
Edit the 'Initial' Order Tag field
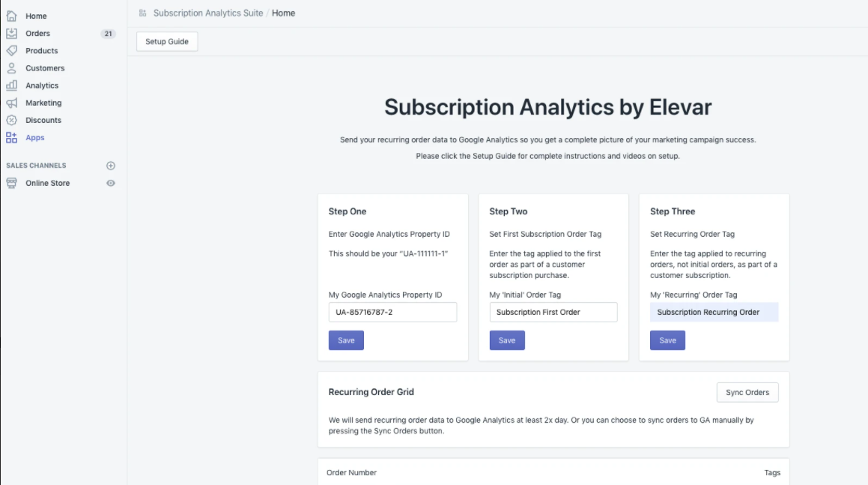pyautogui.click(x=553, y=313)
